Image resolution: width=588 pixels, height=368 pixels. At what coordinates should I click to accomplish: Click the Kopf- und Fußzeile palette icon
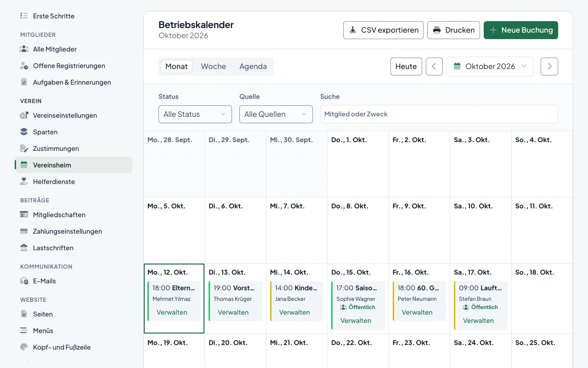coord(24,347)
